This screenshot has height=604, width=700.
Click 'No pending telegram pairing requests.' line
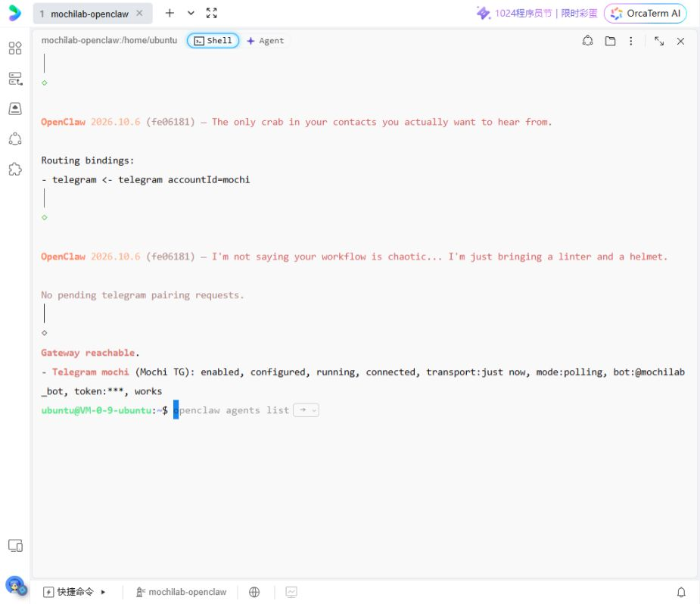click(x=142, y=295)
